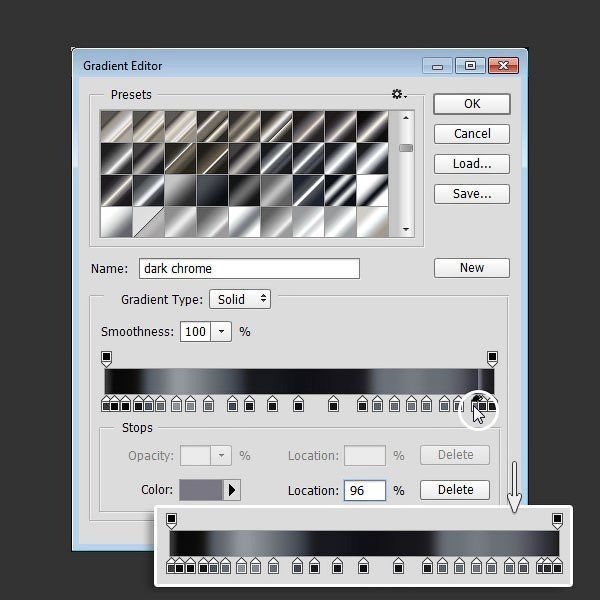Click the dark chrome gradient bar

[x=299, y=382]
